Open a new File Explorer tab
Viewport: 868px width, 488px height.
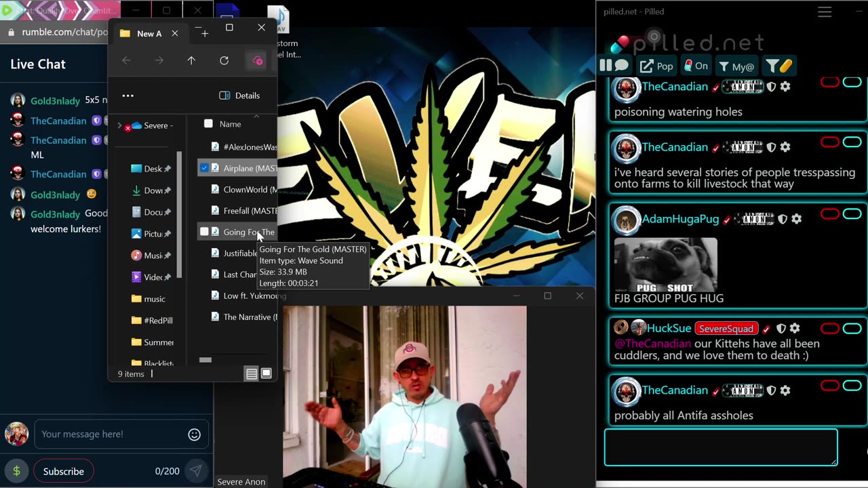point(205,33)
